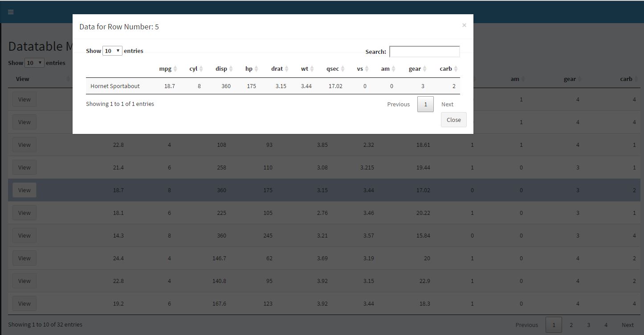Click the value 17.02 in modal row
The image size is (644, 335).
click(335, 86)
